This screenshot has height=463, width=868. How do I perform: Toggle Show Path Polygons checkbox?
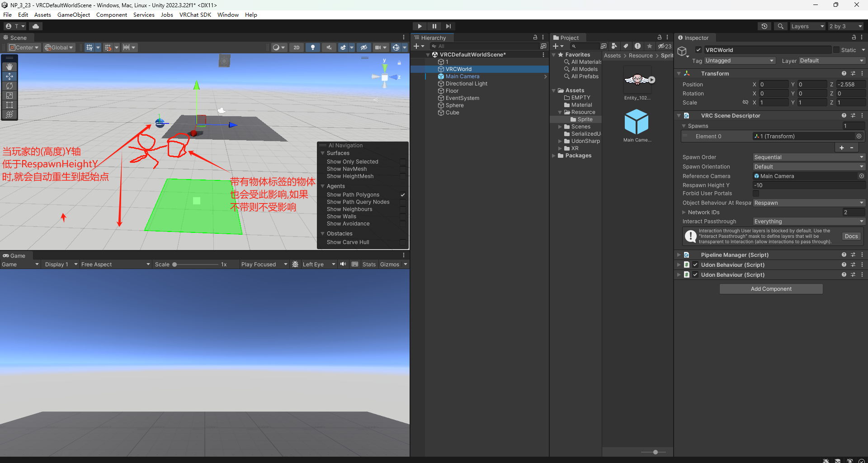(402, 195)
